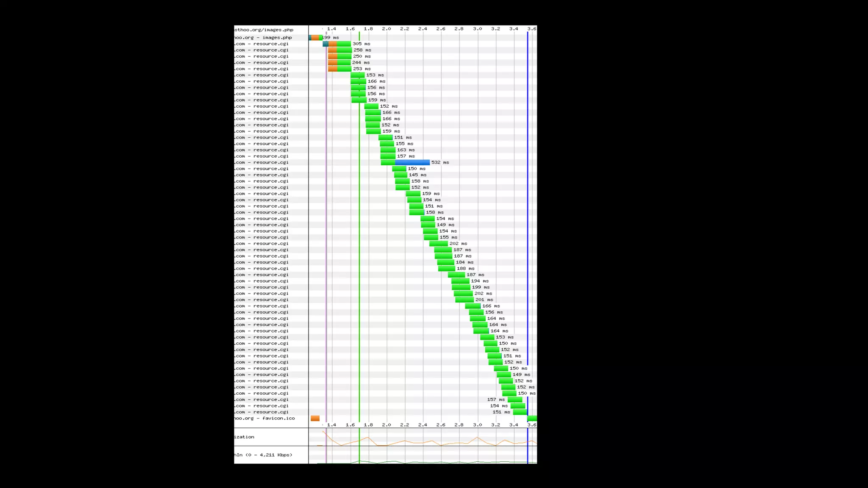Click the 194 ms green request bar
The height and width of the screenshot is (488, 868).
coord(460,281)
